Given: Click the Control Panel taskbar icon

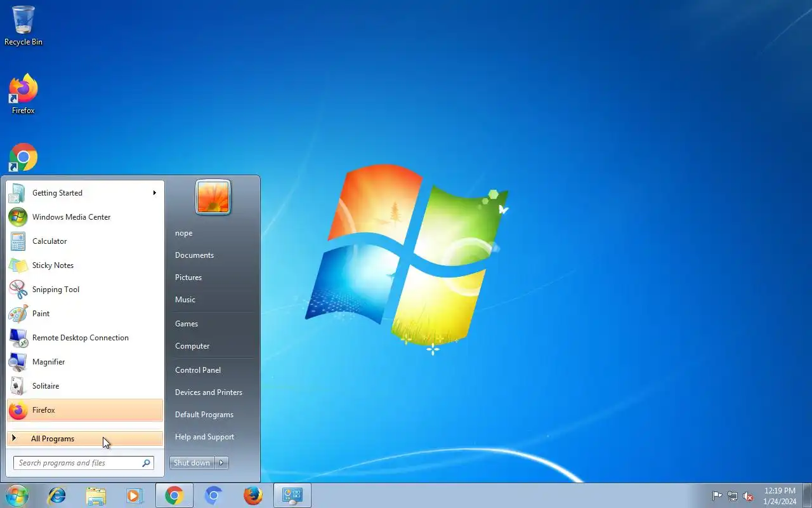Looking at the screenshot, I should tap(292, 495).
